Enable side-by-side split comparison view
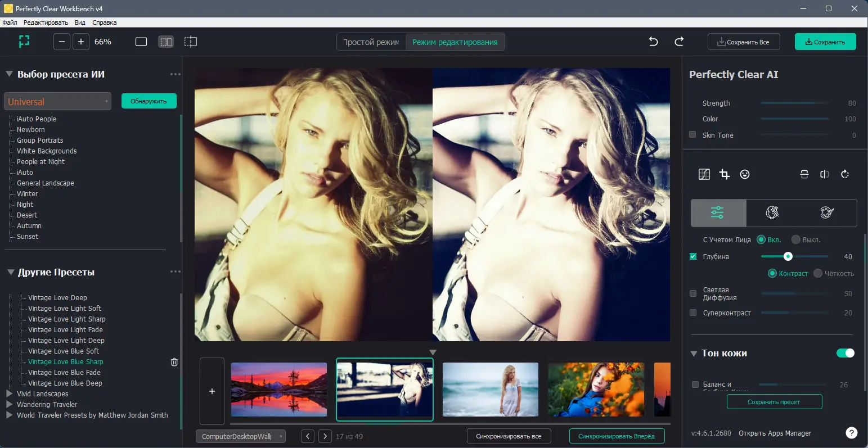This screenshot has width=868, height=448. (167, 41)
